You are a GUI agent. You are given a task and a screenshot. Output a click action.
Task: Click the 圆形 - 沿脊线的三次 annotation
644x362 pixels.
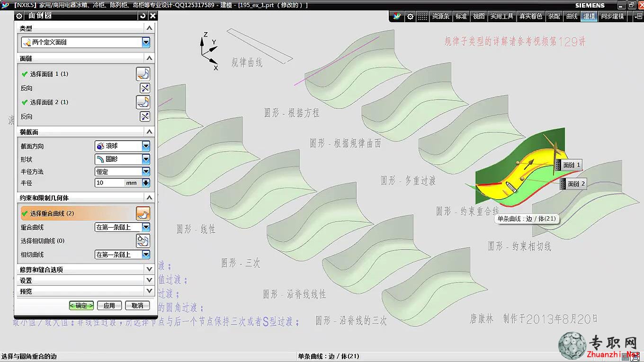[x=351, y=321]
